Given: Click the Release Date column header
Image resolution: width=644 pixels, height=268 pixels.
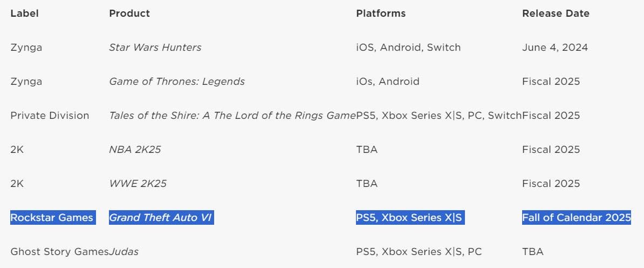Looking at the screenshot, I should pos(556,13).
